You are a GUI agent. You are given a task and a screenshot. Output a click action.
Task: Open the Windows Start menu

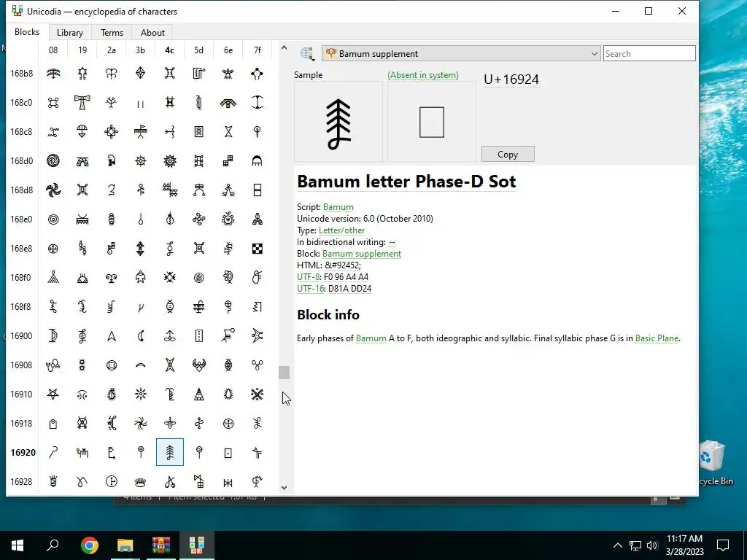[18, 545]
